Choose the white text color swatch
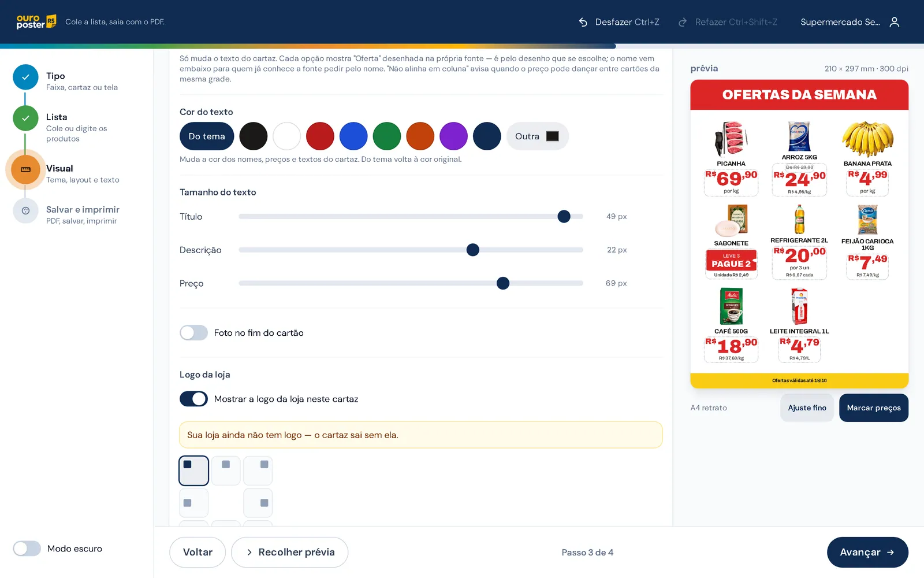The image size is (924, 578). [x=287, y=136]
